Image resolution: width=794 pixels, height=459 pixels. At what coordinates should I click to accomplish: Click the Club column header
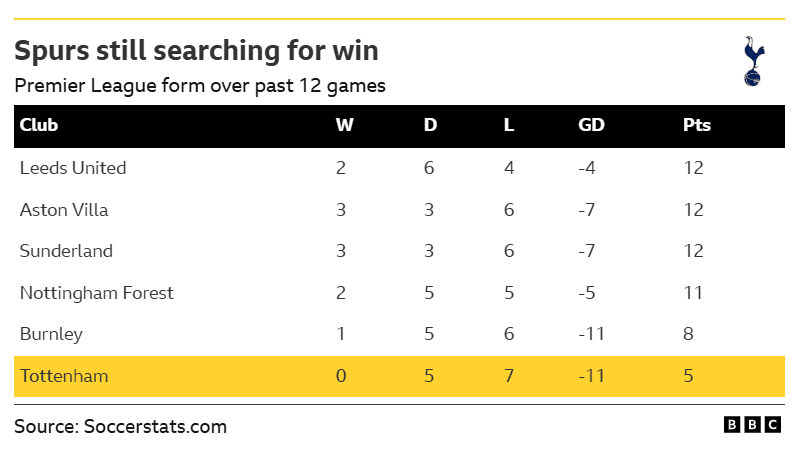[x=39, y=126]
